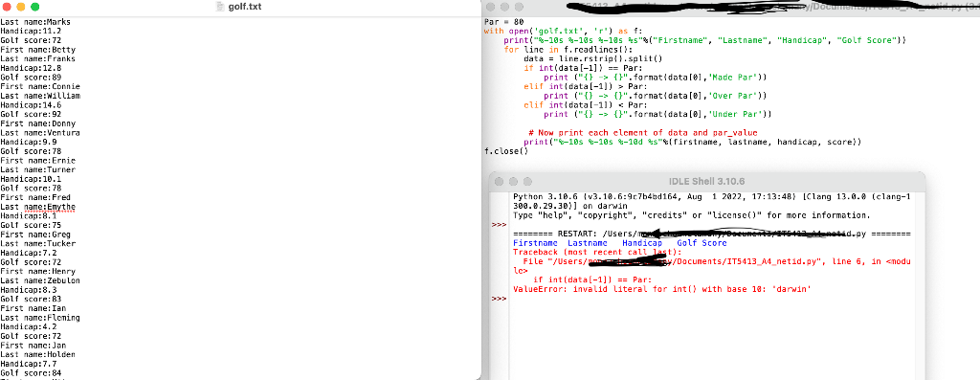The width and height of the screenshot is (980, 380).
Task: Click 'data = line.rstrip().split()' in the editor
Action: [x=592, y=58]
